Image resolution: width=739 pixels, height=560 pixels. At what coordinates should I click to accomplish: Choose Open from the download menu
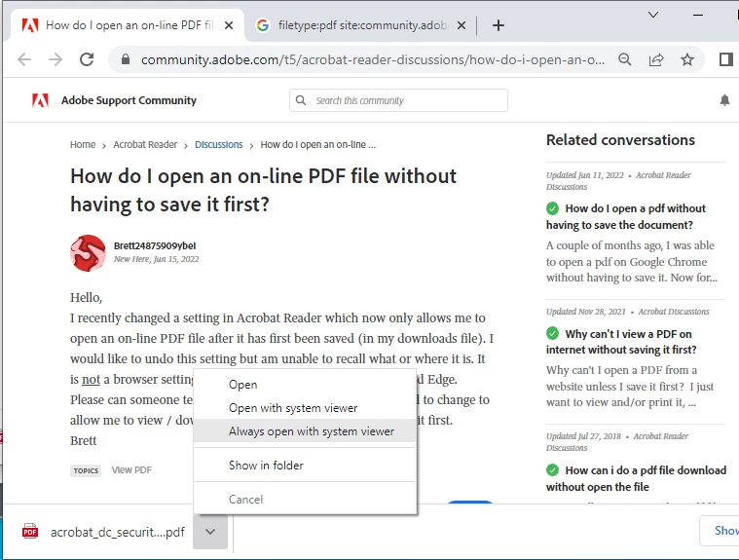(x=305, y=385)
